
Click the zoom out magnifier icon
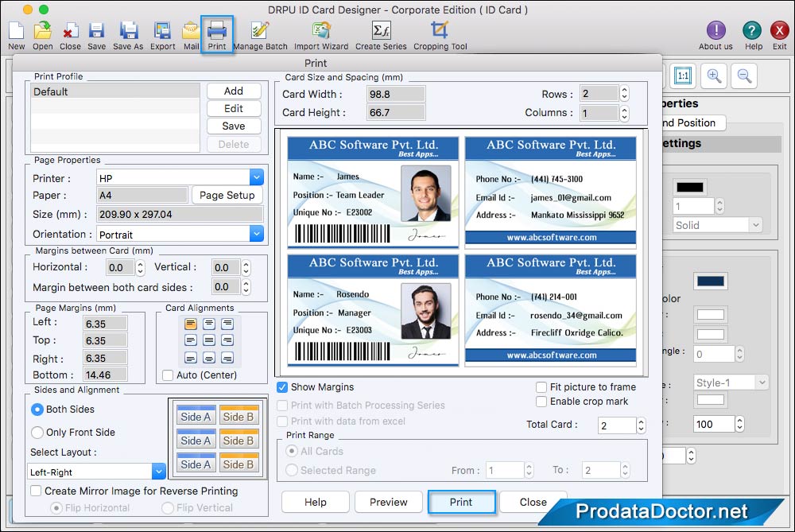pos(744,76)
